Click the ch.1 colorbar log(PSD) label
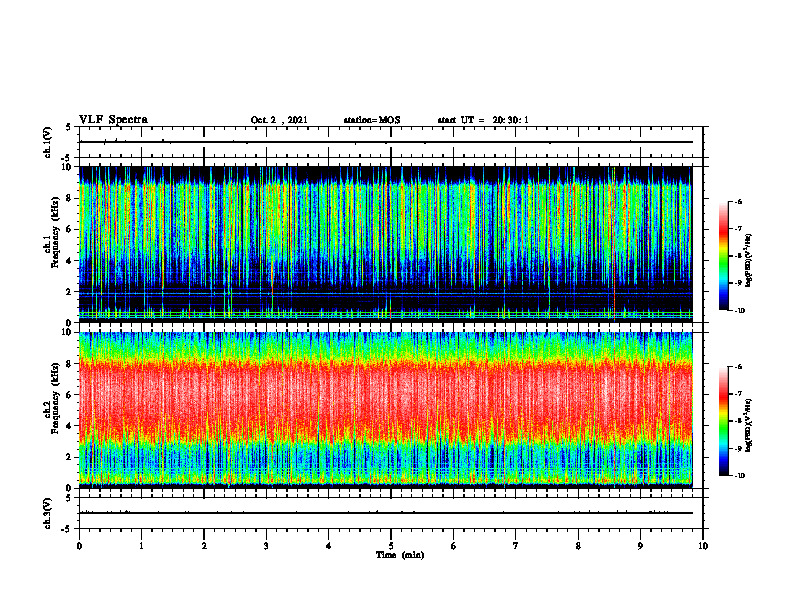 [749, 260]
